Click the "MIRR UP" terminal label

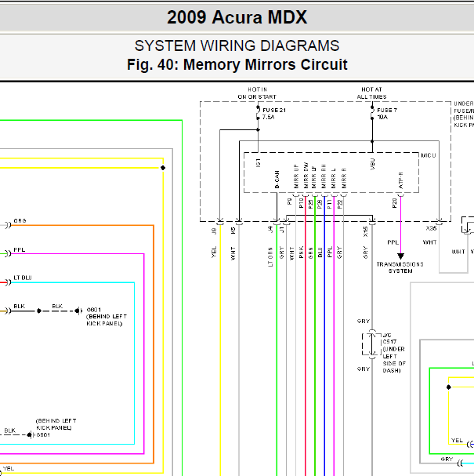click(x=296, y=176)
